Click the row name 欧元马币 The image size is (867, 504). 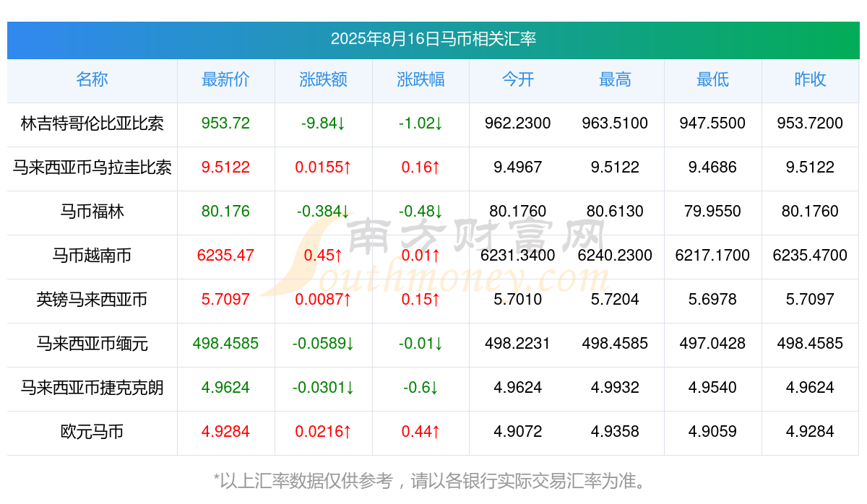click(x=92, y=432)
